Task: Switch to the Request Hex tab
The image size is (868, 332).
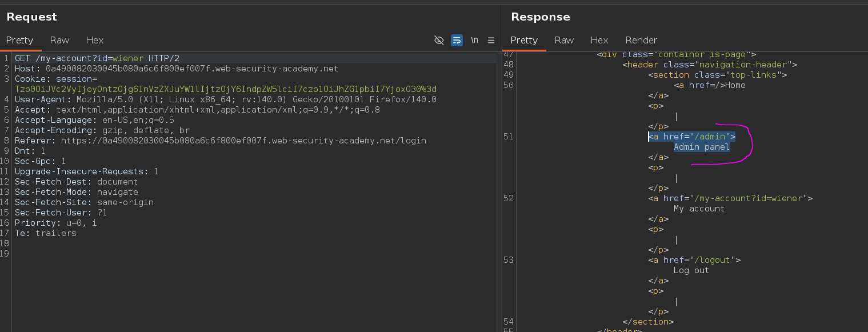Action: click(x=95, y=40)
